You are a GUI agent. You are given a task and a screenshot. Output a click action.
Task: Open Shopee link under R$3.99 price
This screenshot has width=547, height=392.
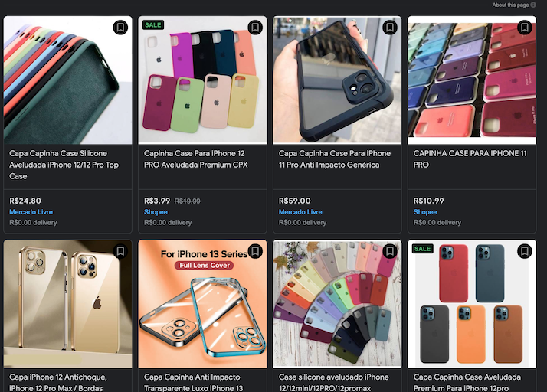click(x=156, y=212)
